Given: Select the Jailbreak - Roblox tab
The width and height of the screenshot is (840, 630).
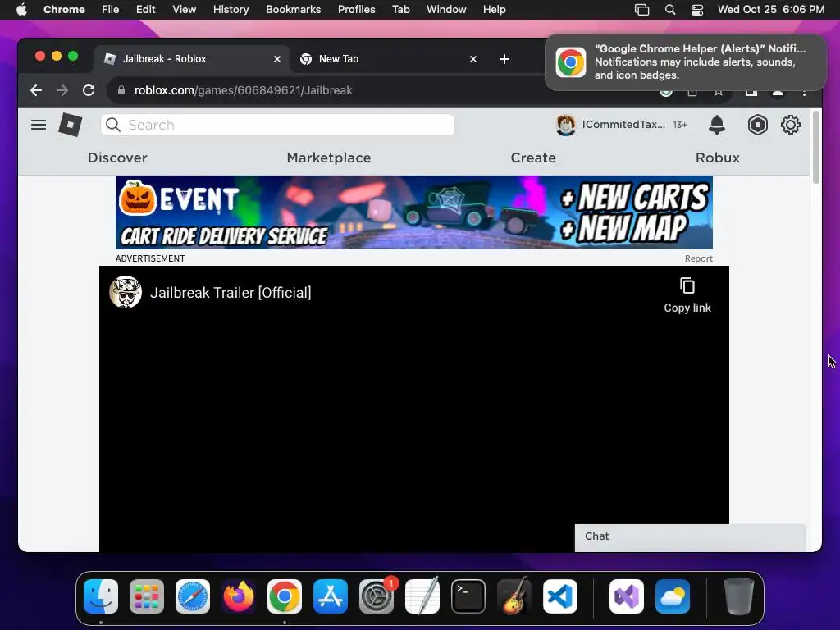Looking at the screenshot, I should point(192,59).
